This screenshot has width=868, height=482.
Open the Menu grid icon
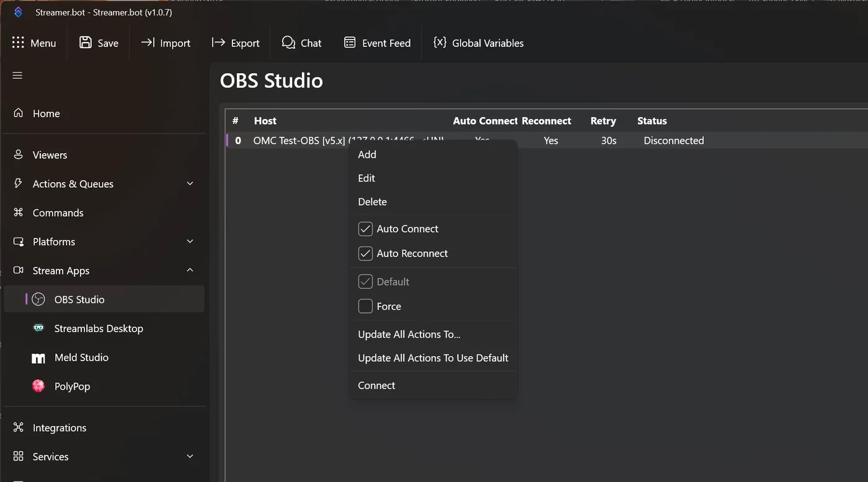tap(18, 43)
